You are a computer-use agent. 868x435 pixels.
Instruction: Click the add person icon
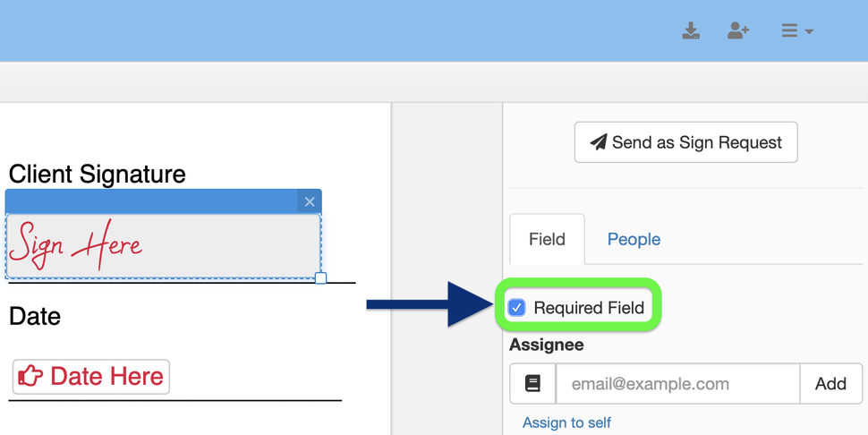[x=738, y=31]
